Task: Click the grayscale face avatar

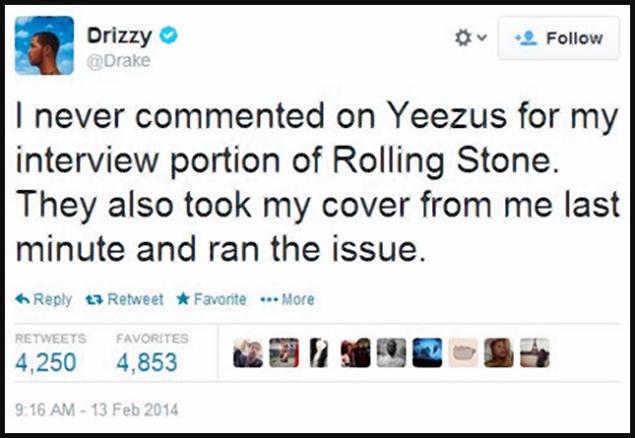Action: [x=392, y=353]
